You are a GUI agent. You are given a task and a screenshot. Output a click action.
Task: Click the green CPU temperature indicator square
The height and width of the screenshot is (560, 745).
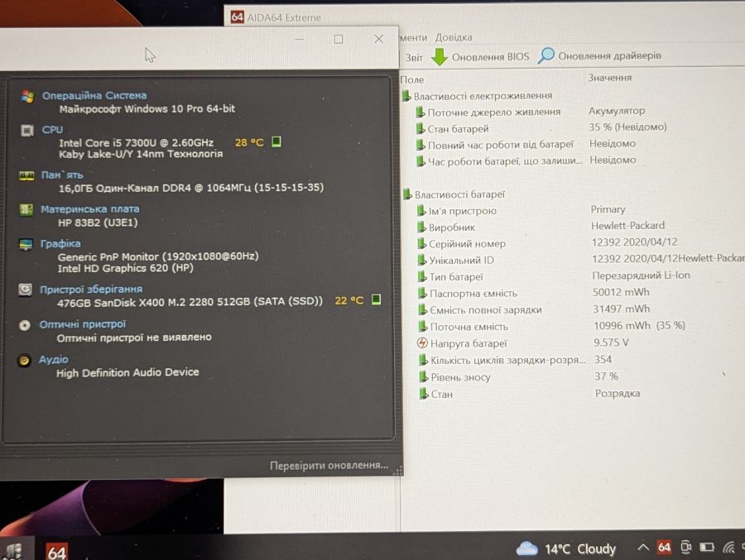pos(276,141)
